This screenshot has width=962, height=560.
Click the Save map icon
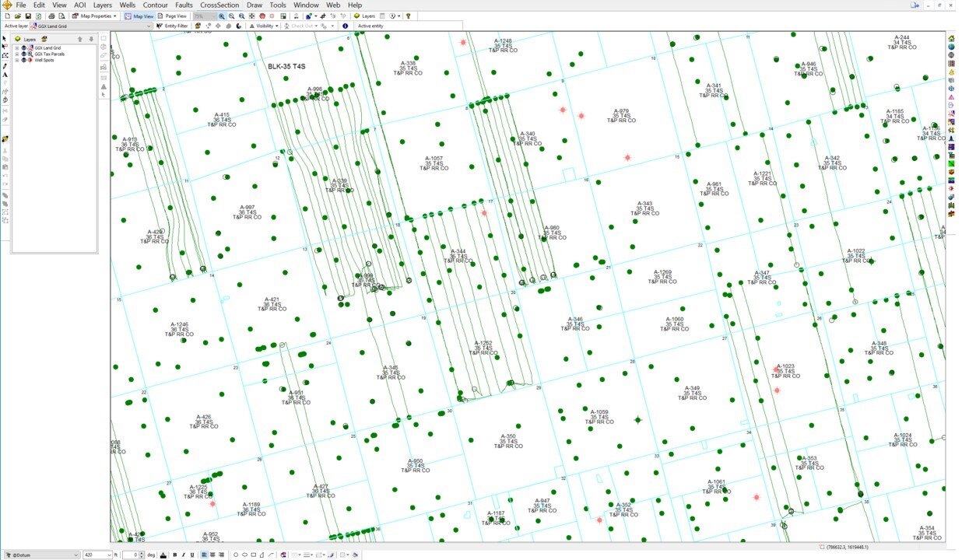(28, 16)
